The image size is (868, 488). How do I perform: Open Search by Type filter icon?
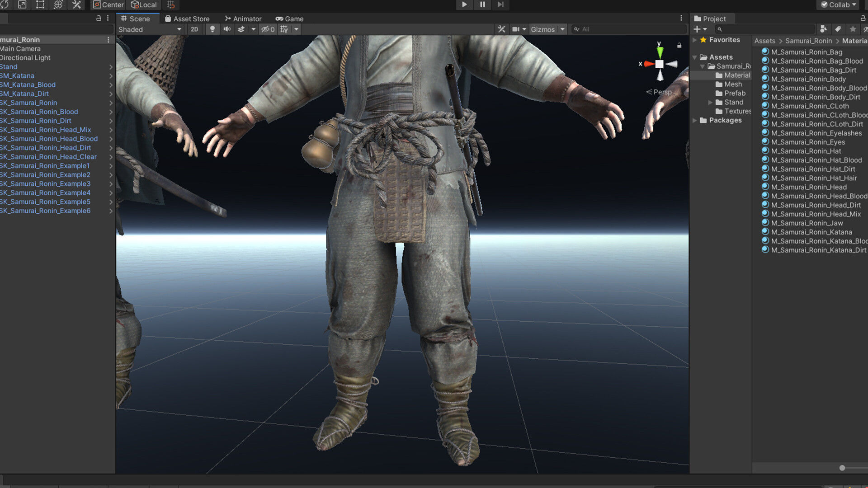coord(823,29)
